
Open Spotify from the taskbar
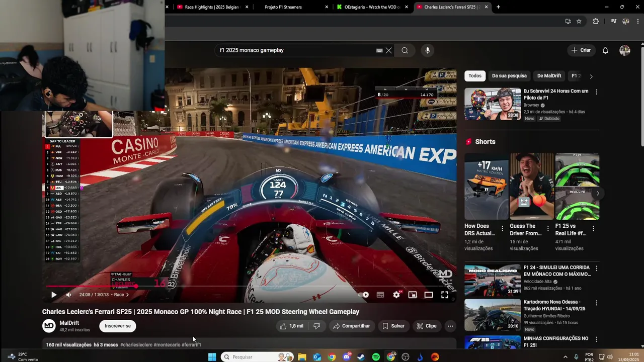[x=376, y=357]
